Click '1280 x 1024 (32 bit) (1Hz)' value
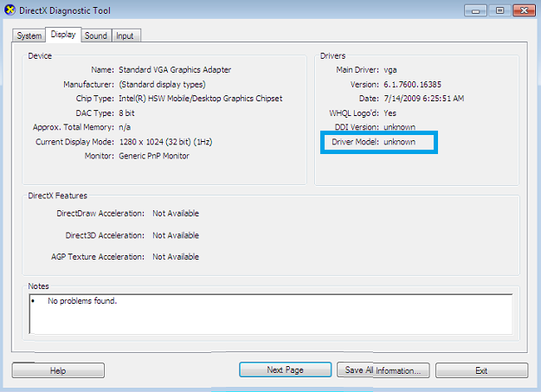Screen dimensions: 541x392 click(x=165, y=142)
